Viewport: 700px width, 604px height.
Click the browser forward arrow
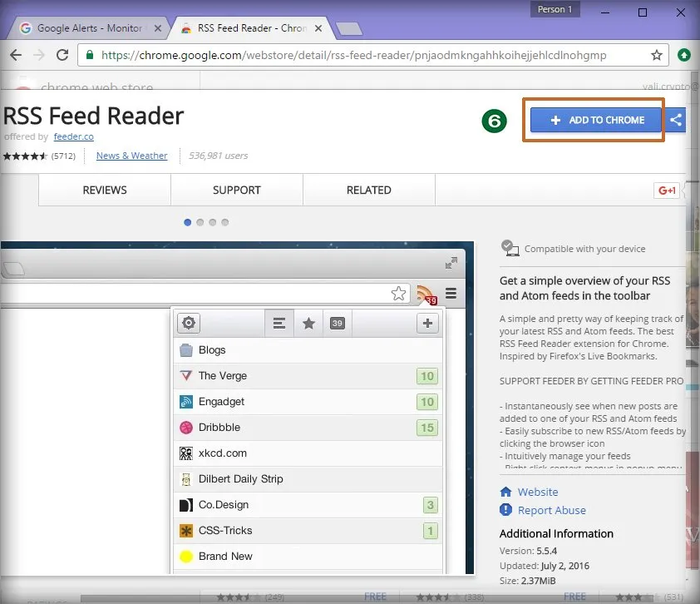[39, 55]
